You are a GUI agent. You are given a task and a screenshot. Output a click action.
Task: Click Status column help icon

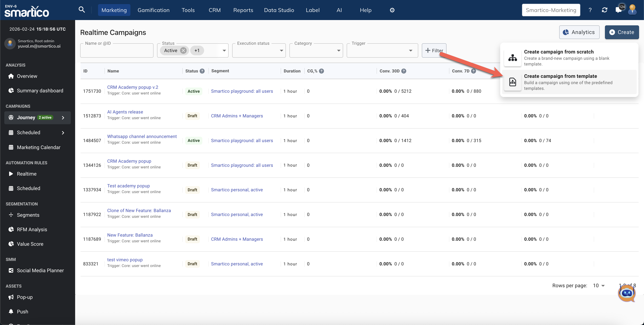[x=202, y=71]
